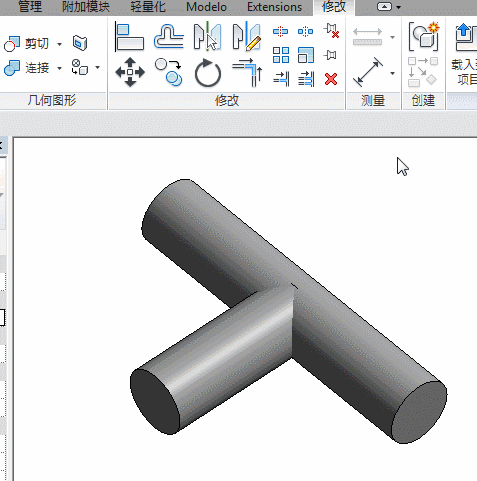Click the 几何图形 panel title
Screen dimensions: 477x481
(x=52, y=100)
